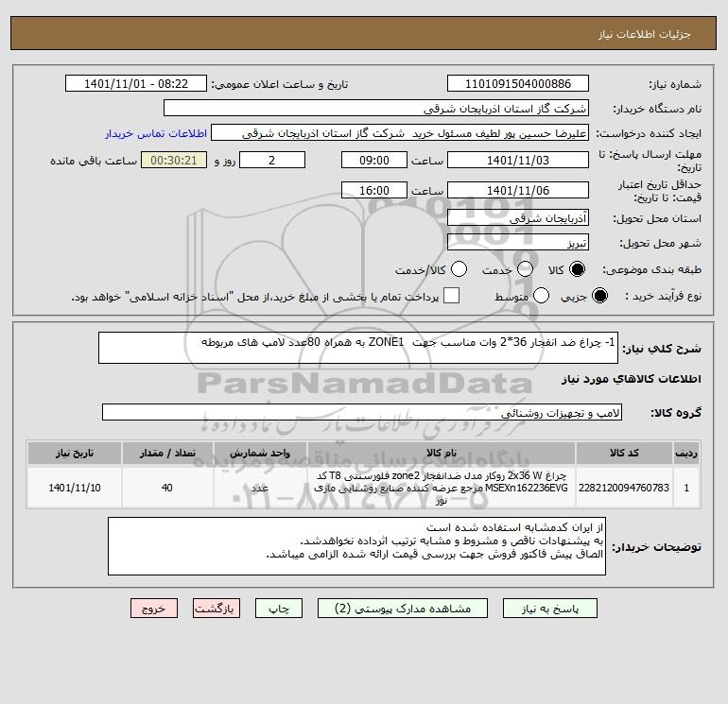
Task: Click the request creator name field
Action: tap(400, 132)
